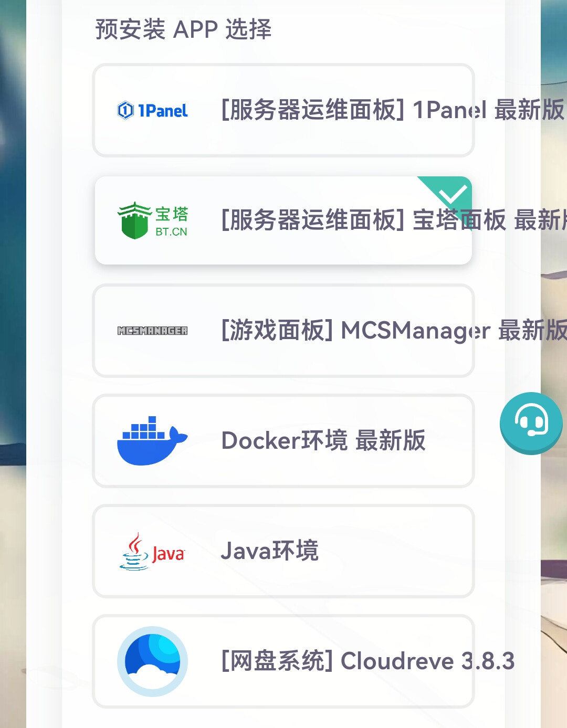This screenshot has width=567, height=728.
Task: Click the Java coffee cup logo
Action: coord(152,552)
